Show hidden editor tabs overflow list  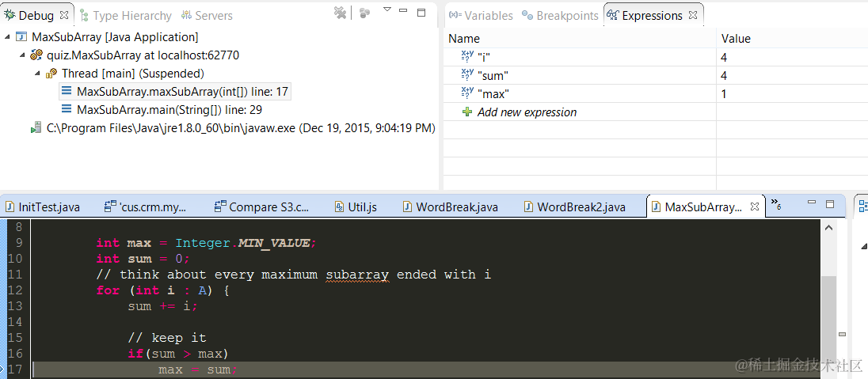pyautogui.click(x=776, y=203)
